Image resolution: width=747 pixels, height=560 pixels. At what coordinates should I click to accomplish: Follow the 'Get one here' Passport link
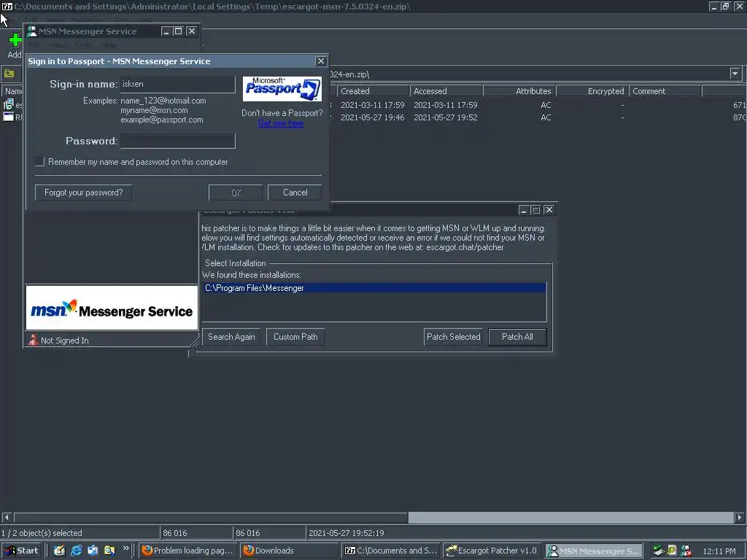pyautogui.click(x=281, y=123)
